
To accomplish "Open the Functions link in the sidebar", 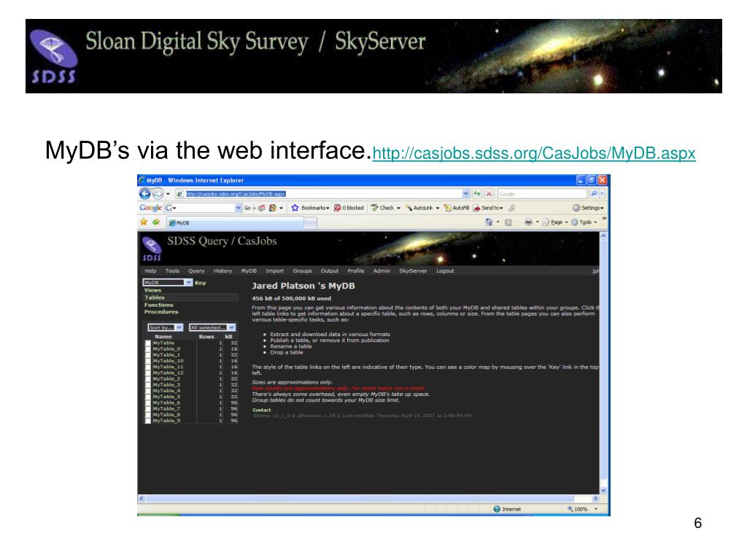I will click(158, 305).
